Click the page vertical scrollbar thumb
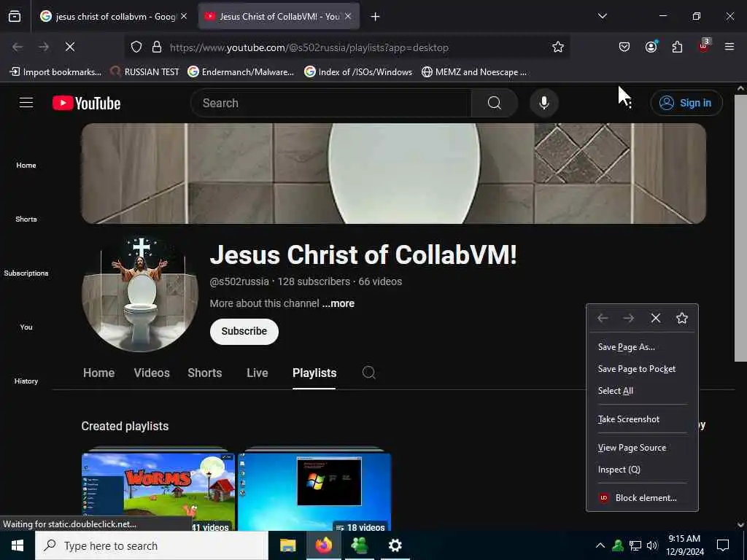 [740, 228]
